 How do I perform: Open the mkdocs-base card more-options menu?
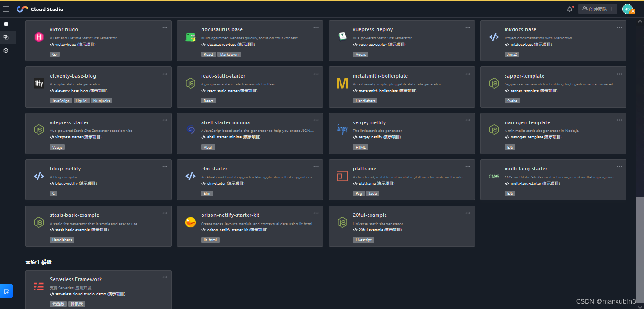click(x=619, y=27)
